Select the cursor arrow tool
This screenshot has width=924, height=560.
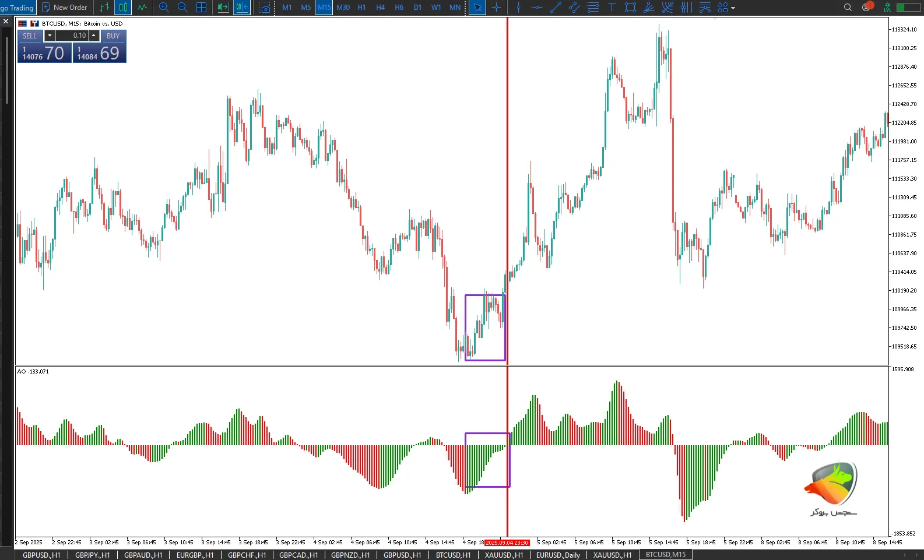pos(477,8)
